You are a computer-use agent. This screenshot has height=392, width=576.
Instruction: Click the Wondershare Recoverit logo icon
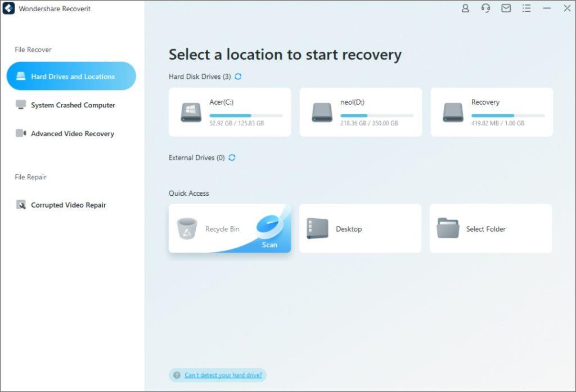click(8, 8)
